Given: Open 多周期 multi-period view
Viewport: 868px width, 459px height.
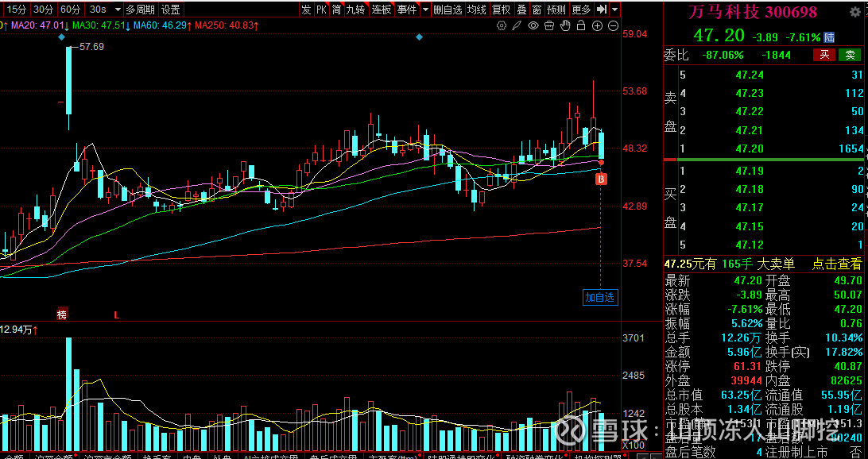Looking at the screenshot, I should tap(141, 10).
